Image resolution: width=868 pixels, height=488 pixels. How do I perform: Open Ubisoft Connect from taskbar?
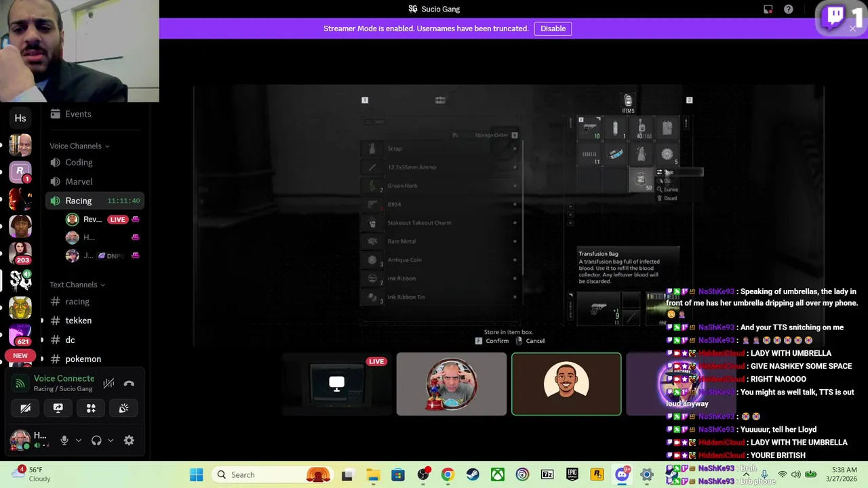pos(522,474)
